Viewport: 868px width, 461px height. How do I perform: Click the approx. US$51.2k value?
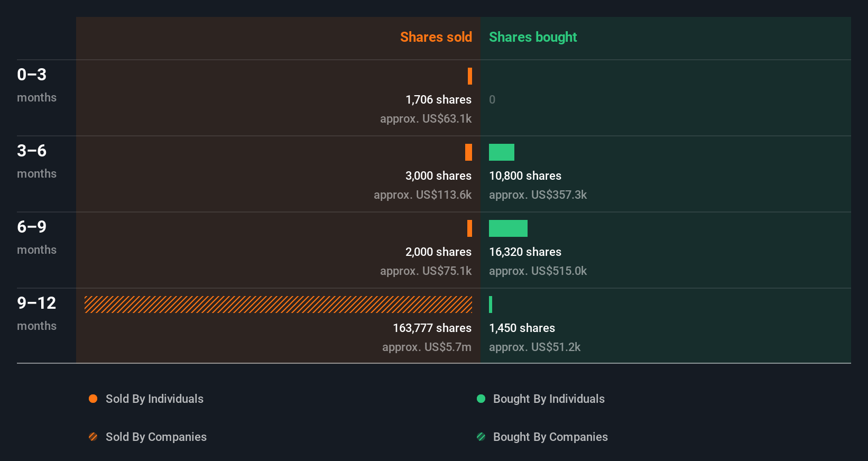(x=534, y=347)
